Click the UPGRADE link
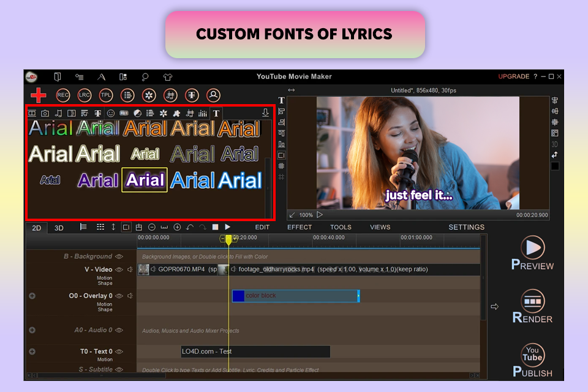This screenshot has height=392, width=588. coord(513,77)
